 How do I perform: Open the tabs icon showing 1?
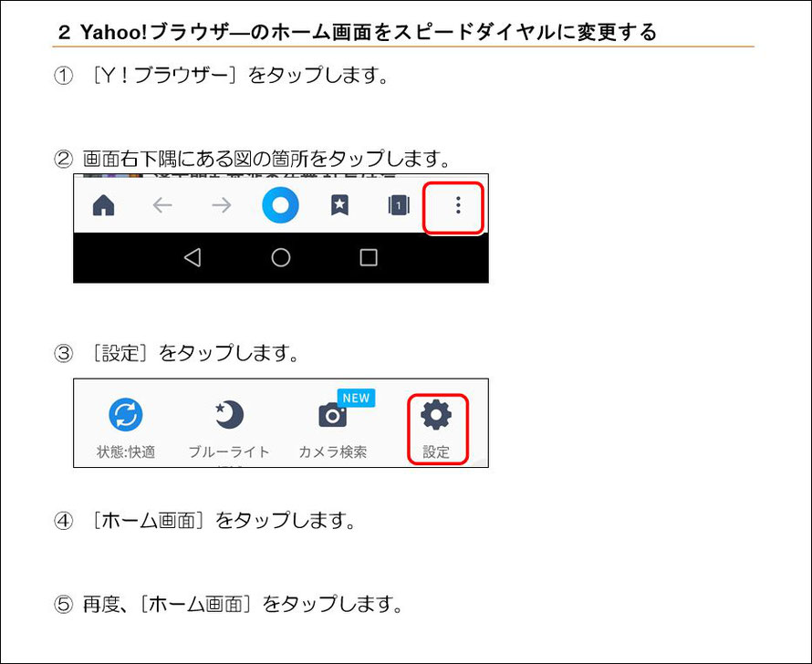399,205
